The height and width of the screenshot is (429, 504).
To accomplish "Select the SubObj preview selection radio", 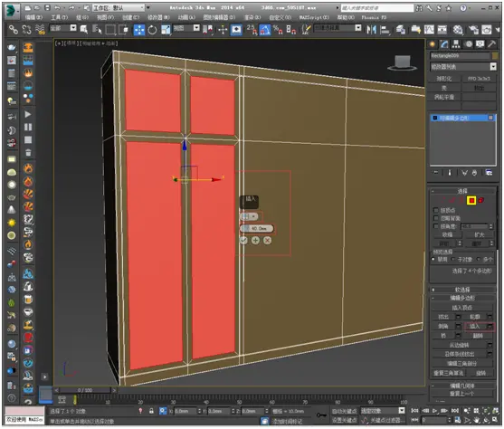I will 453,259.
